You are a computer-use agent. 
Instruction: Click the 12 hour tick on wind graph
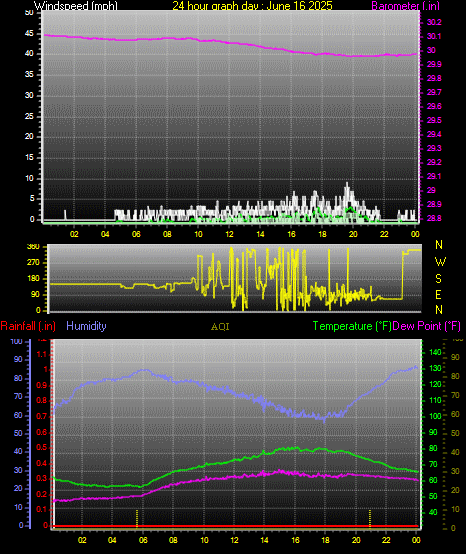[230, 234]
